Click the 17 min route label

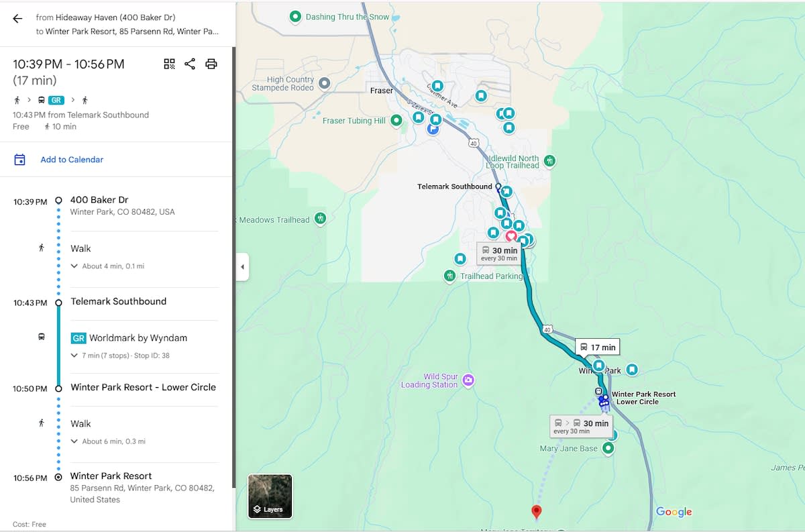point(597,347)
